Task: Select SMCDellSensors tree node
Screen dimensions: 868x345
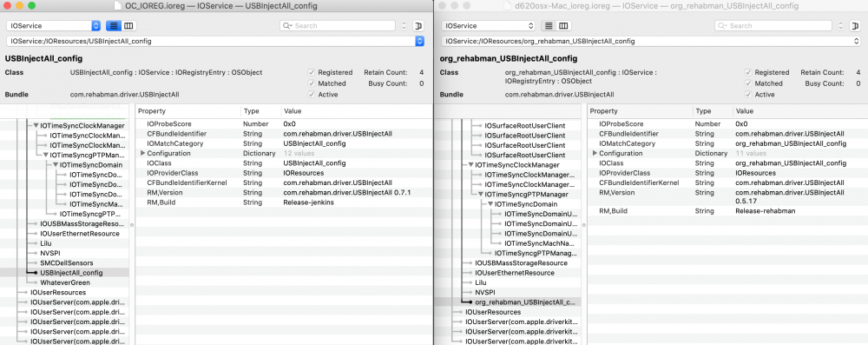Action: (x=67, y=263)
